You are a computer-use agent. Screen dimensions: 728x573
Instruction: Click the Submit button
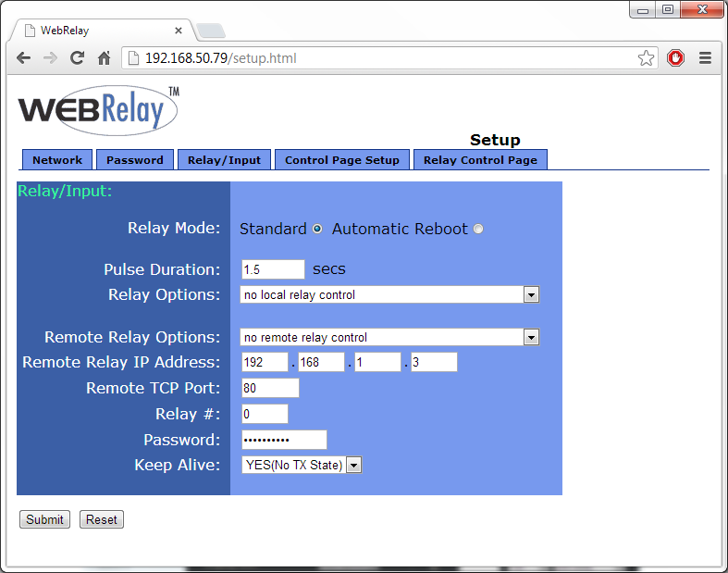(44, 519)
